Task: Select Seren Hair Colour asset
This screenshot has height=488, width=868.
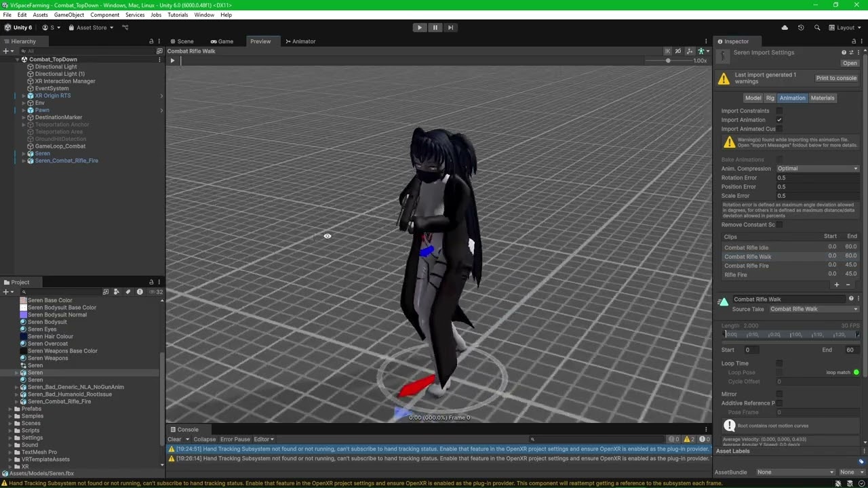Action: (x=46, y=337)
